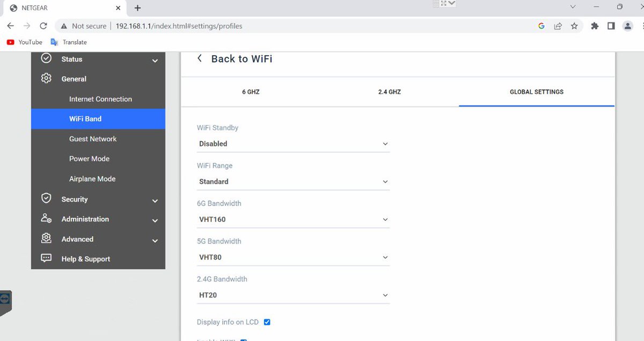Open the YouTube bookmark
The image size is (644, 341).
pyautogui.click(x=25, y=42)
